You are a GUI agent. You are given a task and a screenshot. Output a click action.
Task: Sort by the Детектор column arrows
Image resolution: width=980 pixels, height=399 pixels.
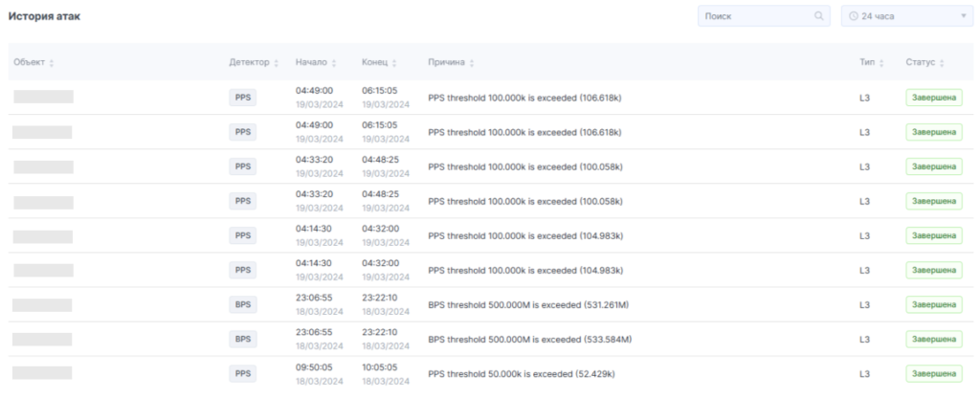277,62
